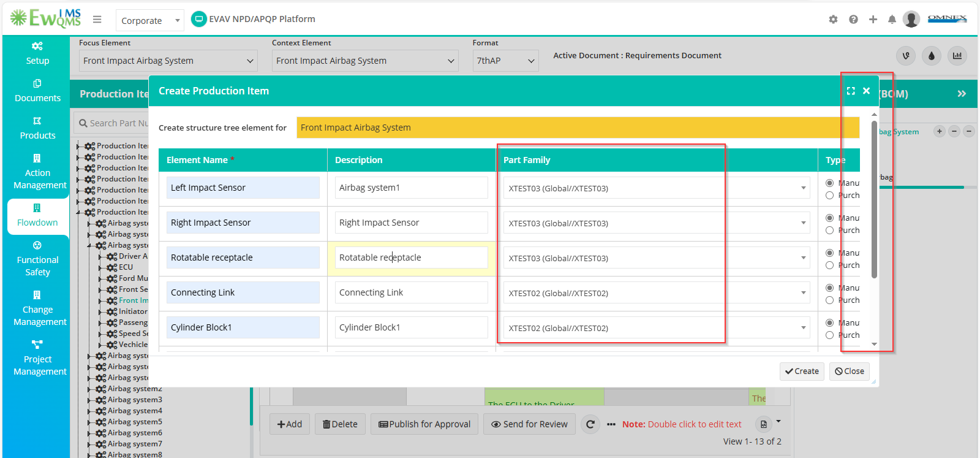Select the Flowdown menu item

click(x=37, y=216)
